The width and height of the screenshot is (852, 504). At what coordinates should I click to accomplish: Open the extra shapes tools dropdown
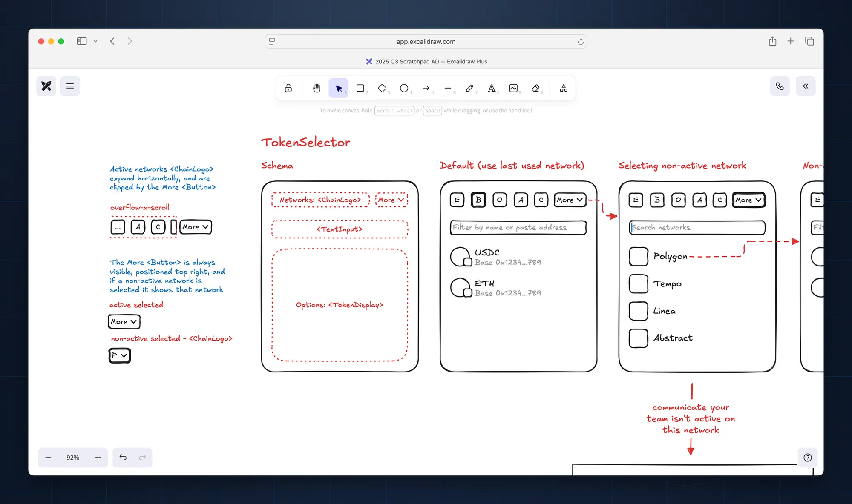563,88
